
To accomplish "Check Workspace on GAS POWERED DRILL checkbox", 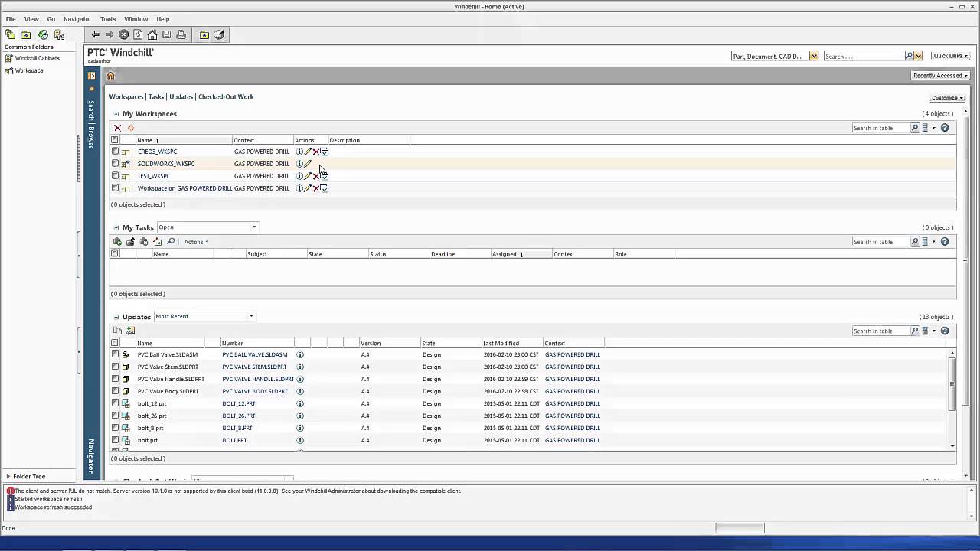I will point(115,188).
